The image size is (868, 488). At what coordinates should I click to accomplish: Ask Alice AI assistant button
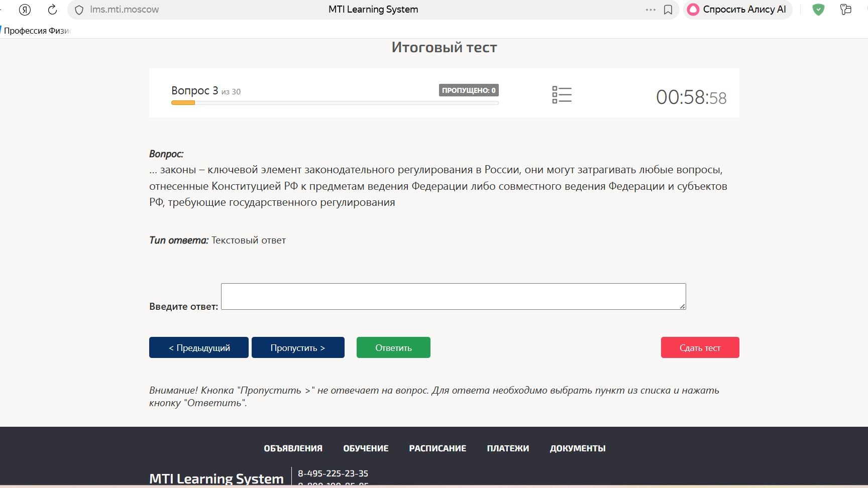point(737,10)
